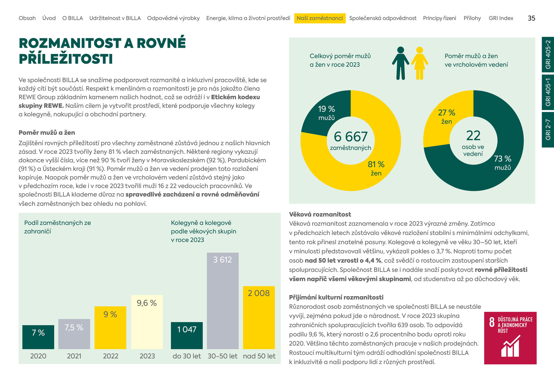Click the yellow woman figure icon
This screenshot has width=554, height=392.
[x=420, y=63]
